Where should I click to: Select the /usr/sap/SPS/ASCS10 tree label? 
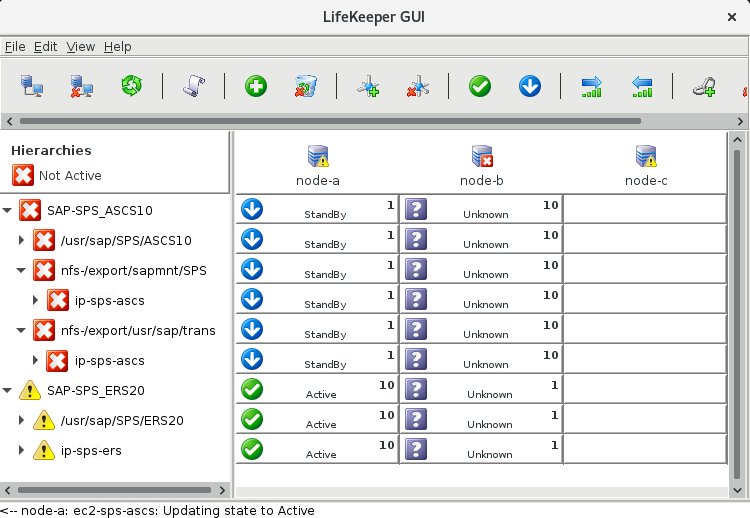pos(126,241)
